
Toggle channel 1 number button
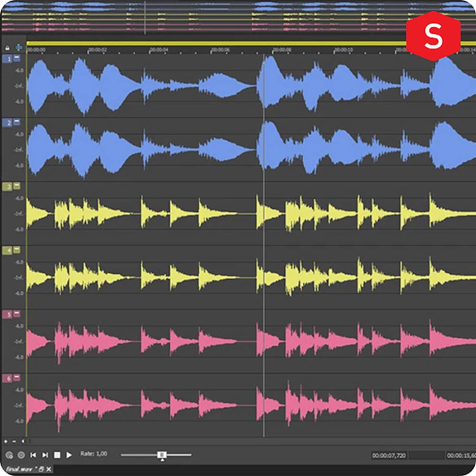7,59
